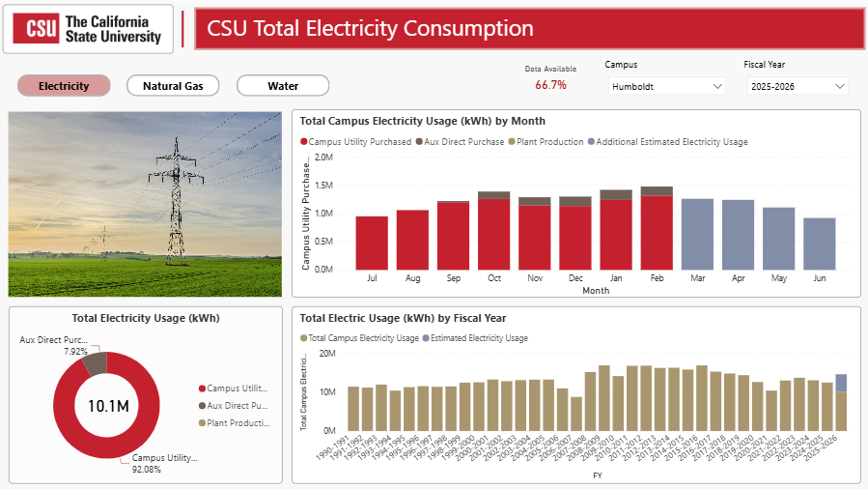Click the Total Electric Usage by Fiscal Year title
This screenshot has width=868, height=489.
pos(403,318)
